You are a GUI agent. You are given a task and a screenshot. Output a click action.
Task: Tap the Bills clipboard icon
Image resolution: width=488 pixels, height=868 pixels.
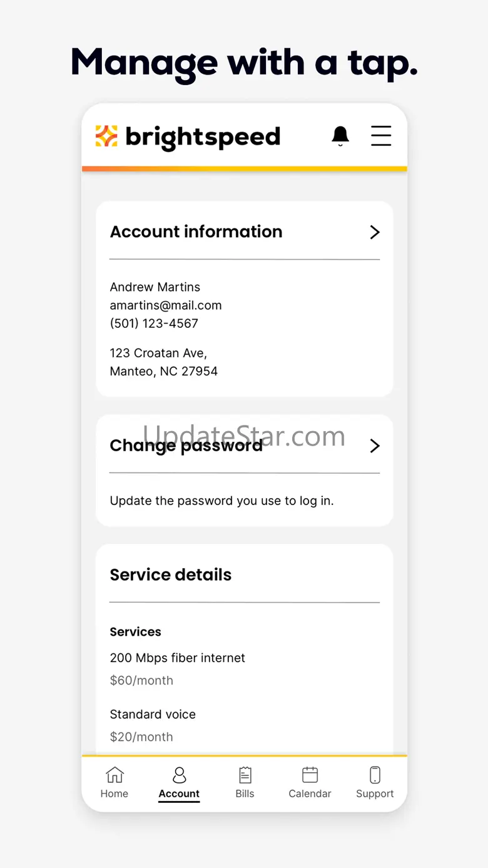245,775
